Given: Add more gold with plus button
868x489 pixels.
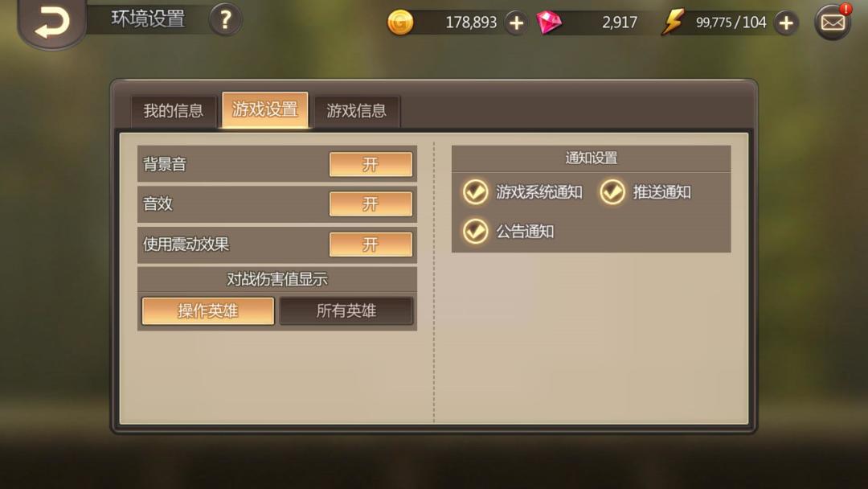Looking at the screenshot, I should point(516,23).
